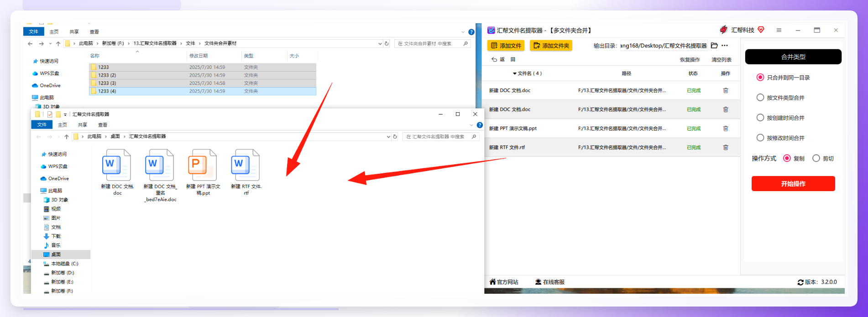
Task: Open help icon in 汇帮文件名提取器 explorer window
Action: (x=480, y=125)
